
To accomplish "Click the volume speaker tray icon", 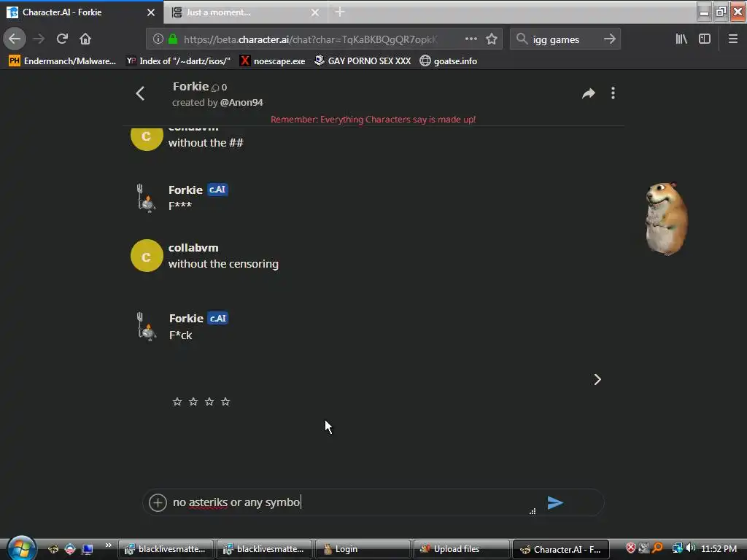I will pos(690,548).
